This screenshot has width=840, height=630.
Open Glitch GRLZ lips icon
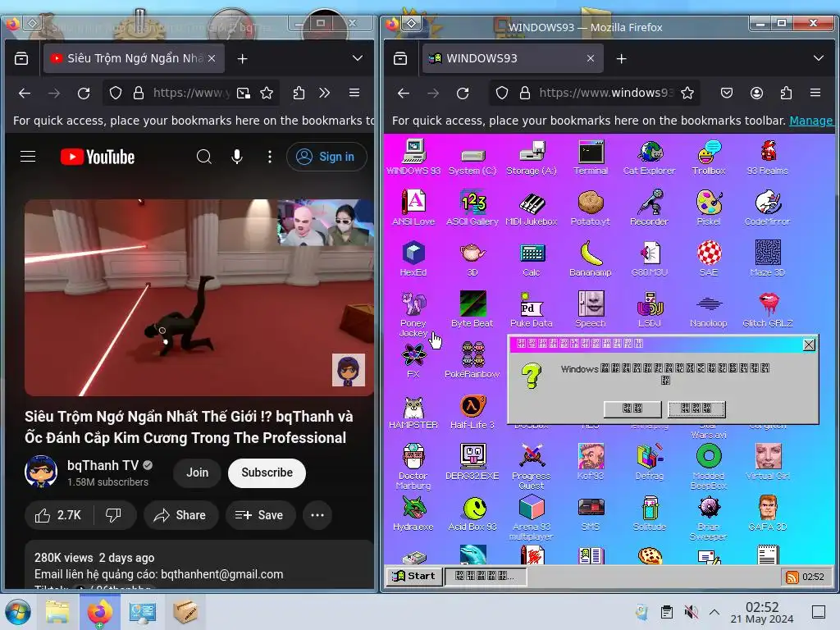[767, 309]
